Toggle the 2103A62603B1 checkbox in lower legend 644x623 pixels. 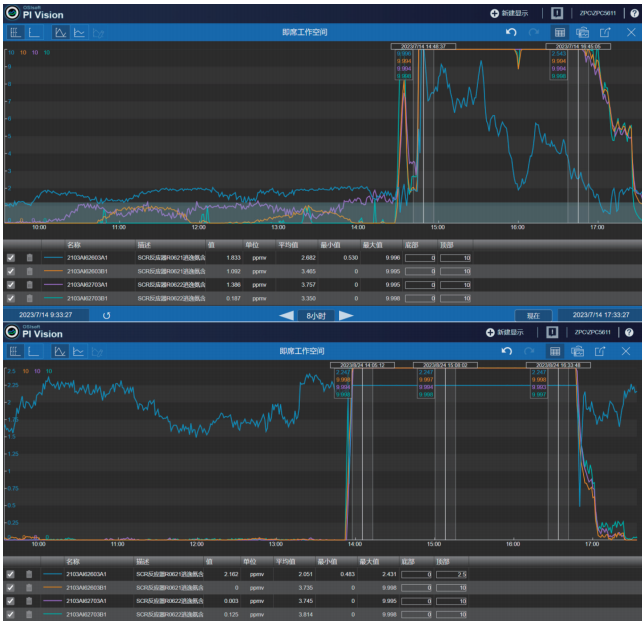11,588
